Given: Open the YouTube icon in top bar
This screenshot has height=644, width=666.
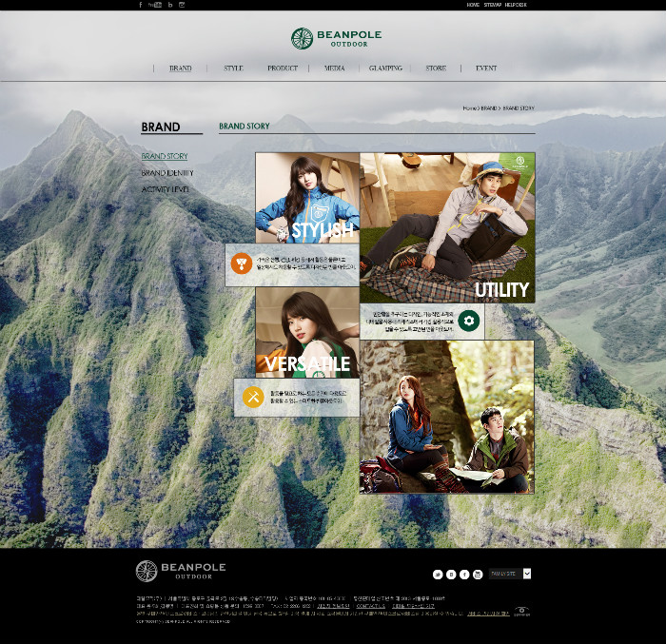Looking at the screenshot, I should [x=155, y=5].
